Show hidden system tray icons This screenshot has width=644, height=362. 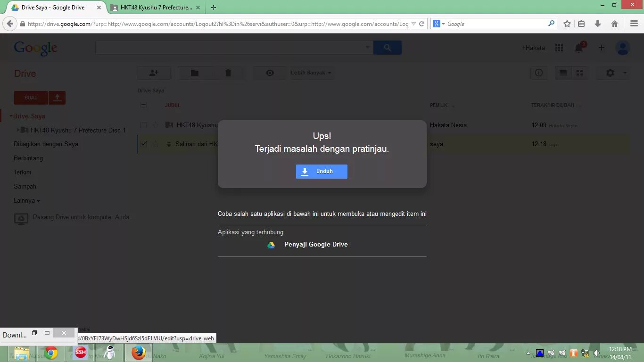tap(528, 353)
